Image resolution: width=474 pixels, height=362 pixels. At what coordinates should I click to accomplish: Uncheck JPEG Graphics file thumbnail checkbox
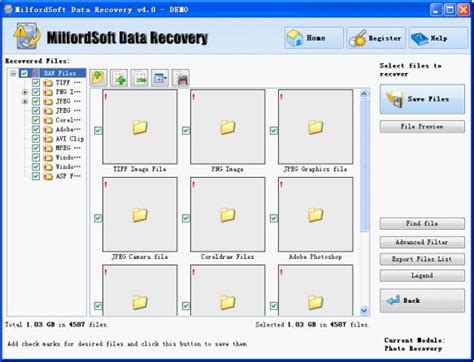pyautogui.click(x=274, y=130)
